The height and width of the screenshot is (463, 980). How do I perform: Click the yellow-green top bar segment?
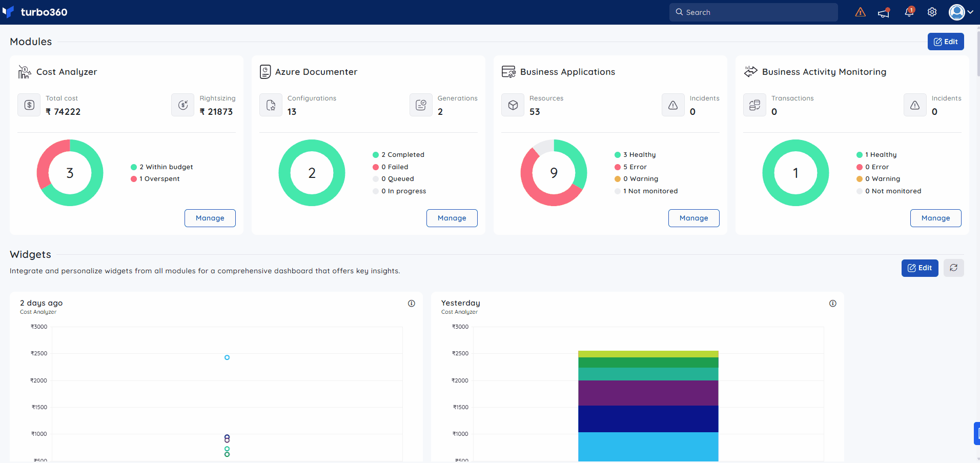tap(648, 354)
